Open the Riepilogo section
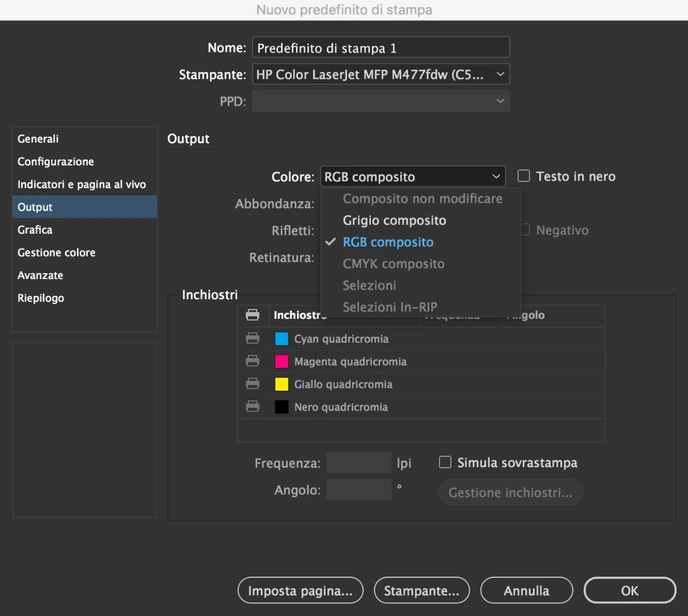Screen dimensions: 688x616 click(x=84, y=298)
